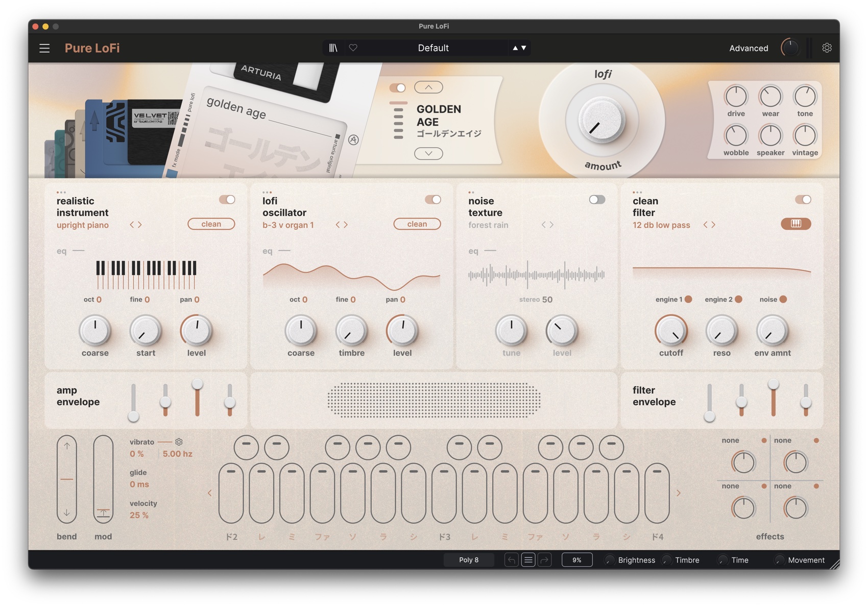Select previous lofi mode with up chevron
This screenshot has width=868, height=607.
click(x=428, y=87)
